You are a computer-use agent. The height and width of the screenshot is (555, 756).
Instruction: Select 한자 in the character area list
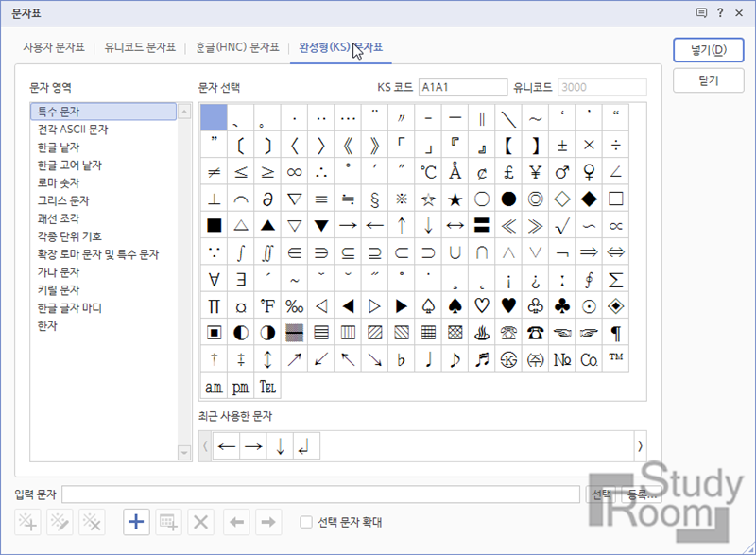(104, 325)
